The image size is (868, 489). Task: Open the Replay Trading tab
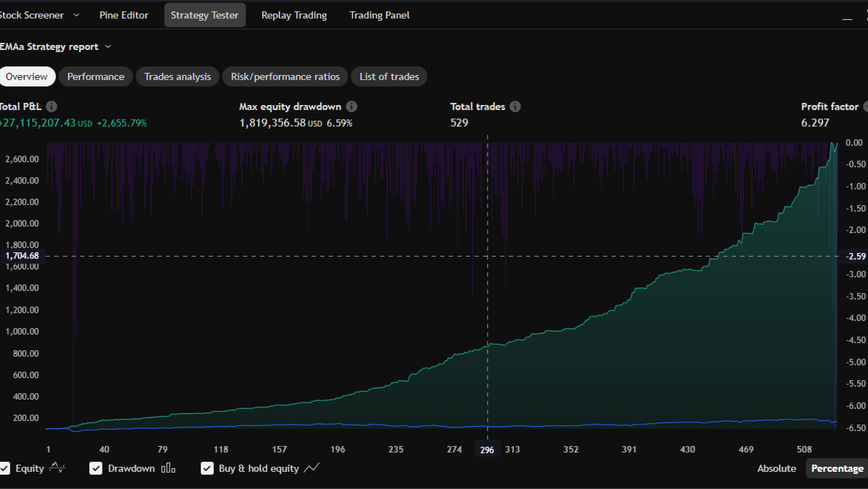tap(294, 15)
